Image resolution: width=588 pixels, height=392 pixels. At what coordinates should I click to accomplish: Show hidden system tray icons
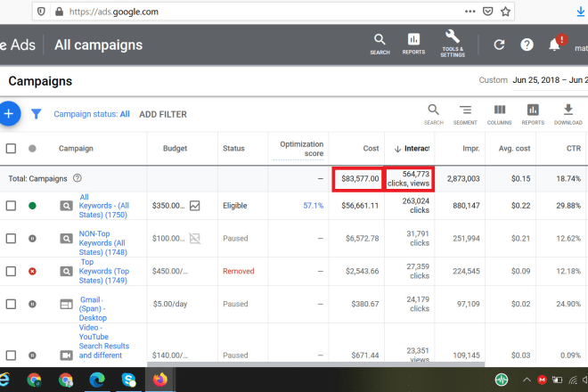[x=527, y=380]
